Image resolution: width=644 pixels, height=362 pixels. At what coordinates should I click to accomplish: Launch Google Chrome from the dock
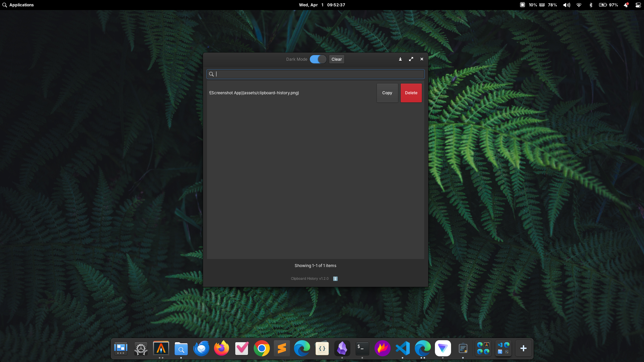pyautogui.click(x=262, y=349)
